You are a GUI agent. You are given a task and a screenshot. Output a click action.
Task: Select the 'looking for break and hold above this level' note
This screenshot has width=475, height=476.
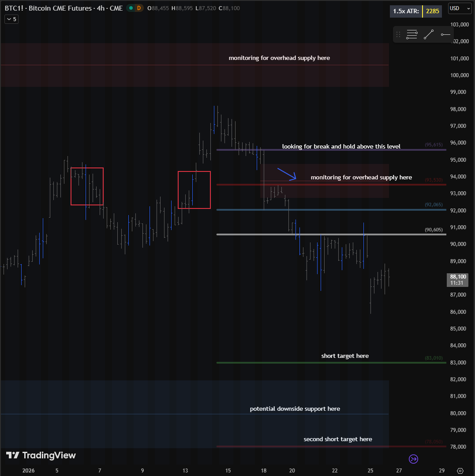tap(341, 146)
